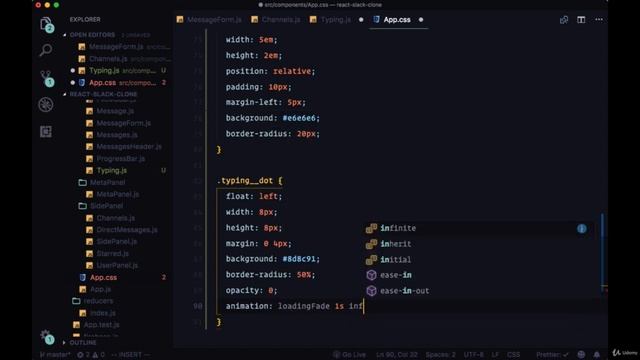Click the unsaved dot on App.css tab
The image size is (640, 360).
click(421, 20)
